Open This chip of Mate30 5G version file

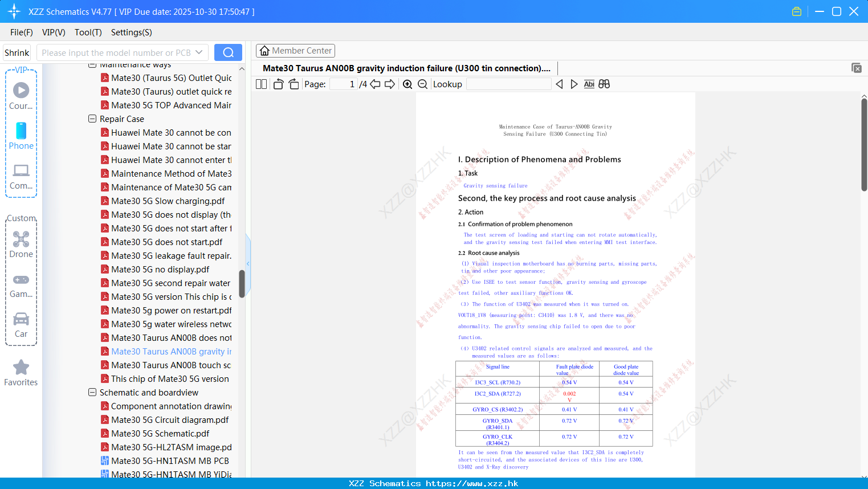pos(170,378)
